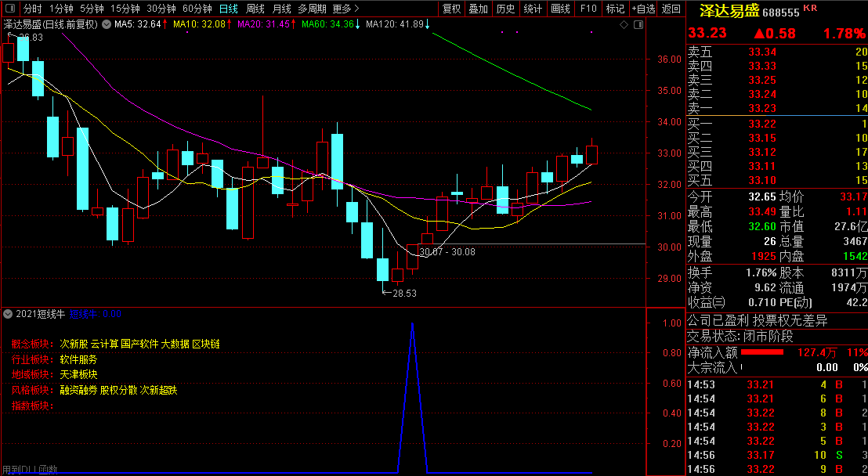Open the 多周期 multi-period view
This screenshot has height=476, width=868.
[x=313, y=9]
